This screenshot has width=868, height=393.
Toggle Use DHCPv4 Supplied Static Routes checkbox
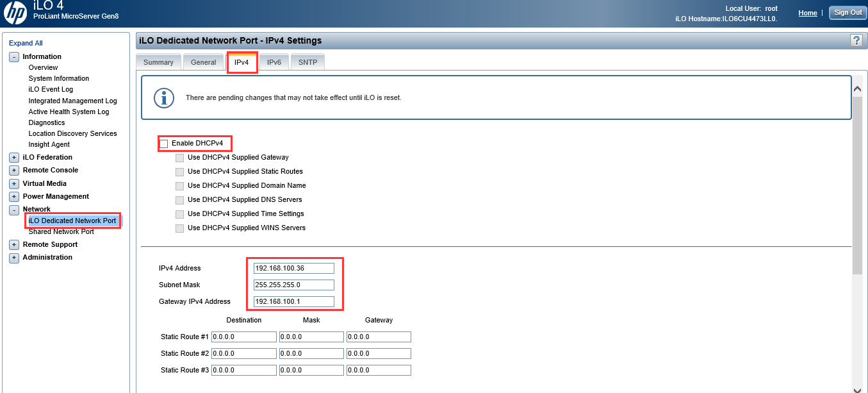pos(179,172)
